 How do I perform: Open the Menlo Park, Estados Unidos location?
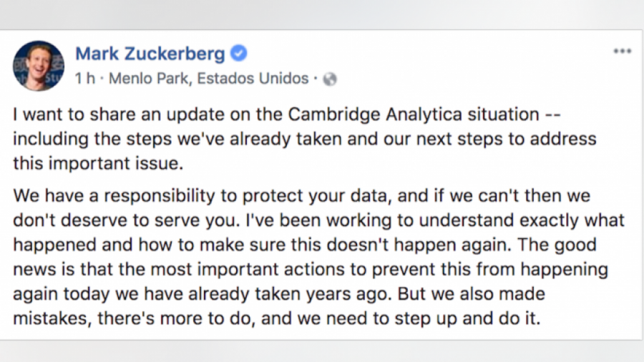(208, 79)
